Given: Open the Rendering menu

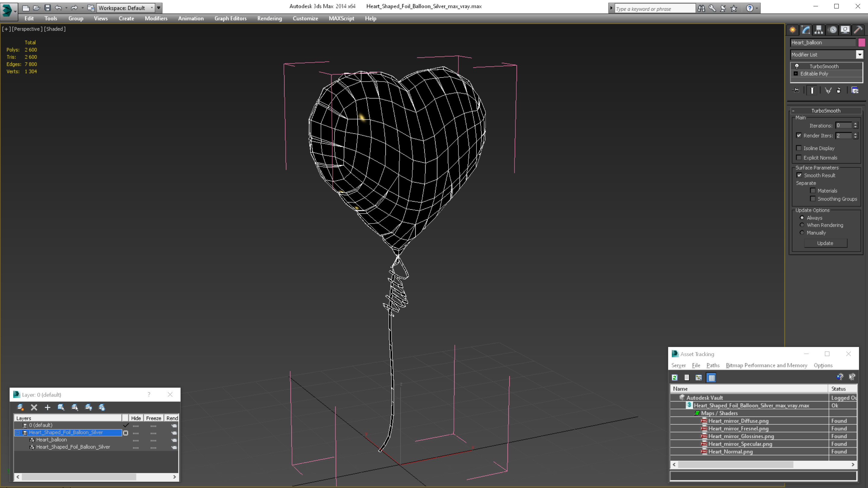Looking at the screenshot, I should tap(269, 18).
